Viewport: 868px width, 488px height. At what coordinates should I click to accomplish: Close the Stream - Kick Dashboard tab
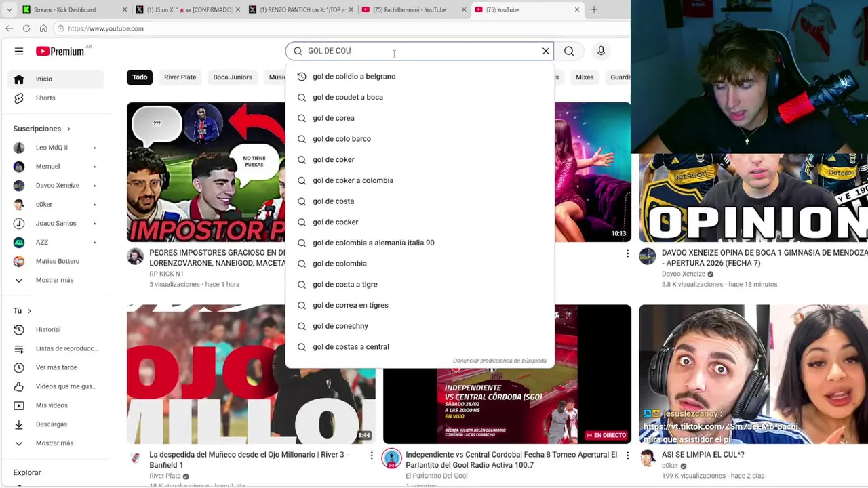pyautogui.click(x=125, y=9)
